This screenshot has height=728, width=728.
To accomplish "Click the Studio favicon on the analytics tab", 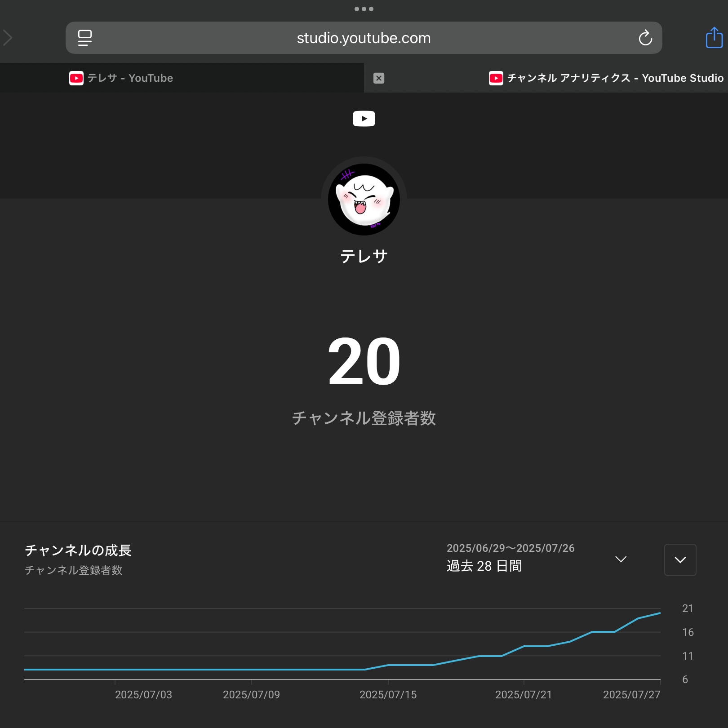I will (496, 78).
